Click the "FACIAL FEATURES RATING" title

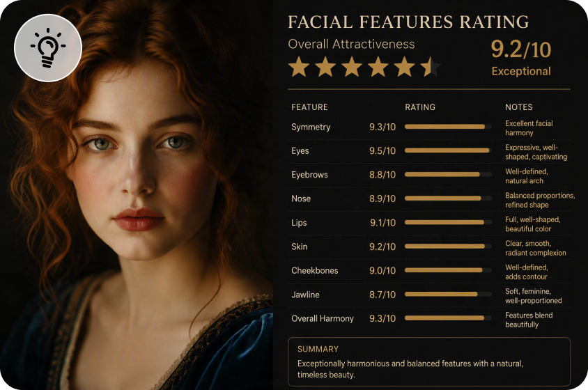[408, 22]
